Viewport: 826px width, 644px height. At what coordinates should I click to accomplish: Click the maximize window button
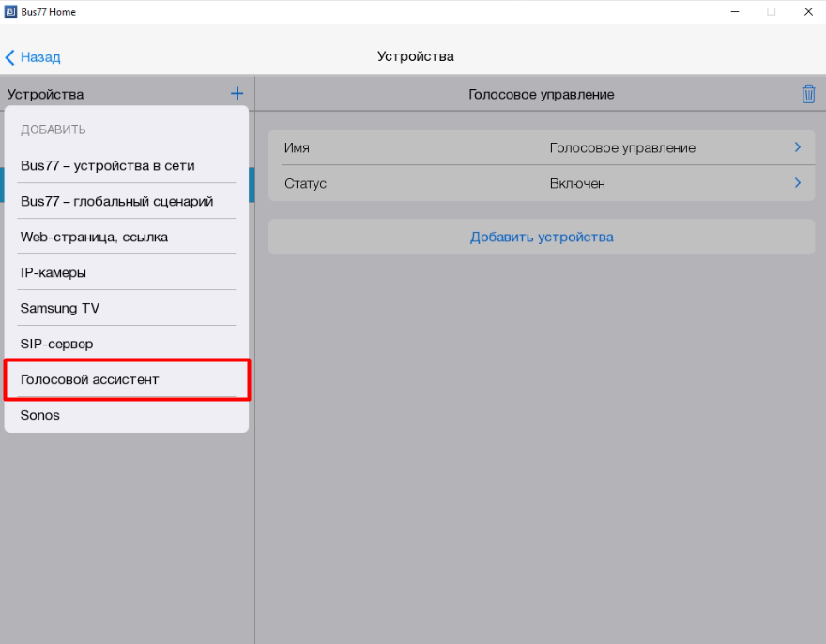pyautogui.click(x=771, y=12)
